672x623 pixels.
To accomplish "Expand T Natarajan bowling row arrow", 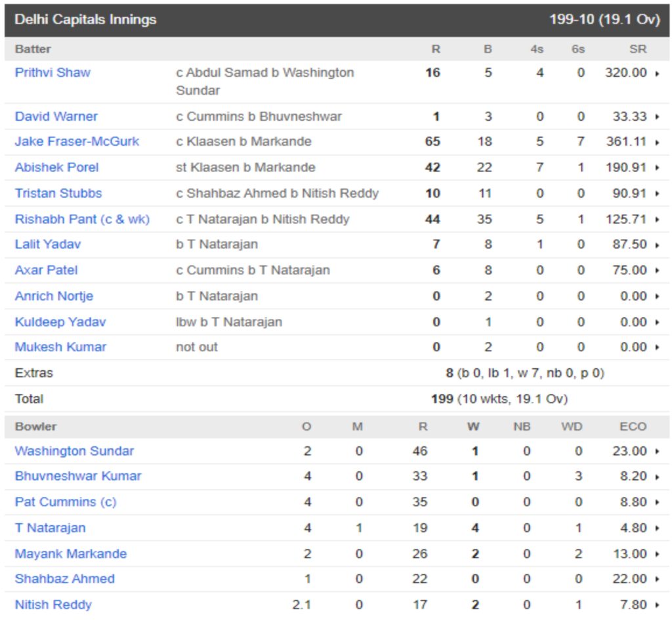I will [x=658, y=528].
